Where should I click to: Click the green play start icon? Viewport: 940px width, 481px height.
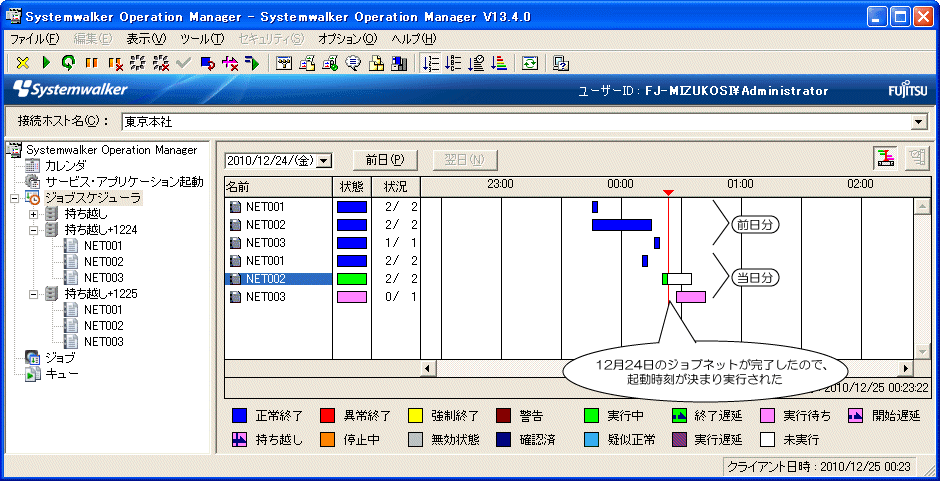pos(46,63)
